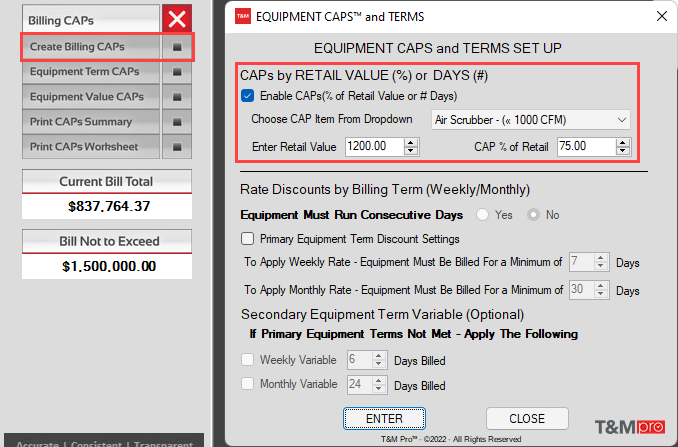Click weekly rate minimum days field
Image resolution: width=678 pixels, height=447 pixels.
coord(581,262)
